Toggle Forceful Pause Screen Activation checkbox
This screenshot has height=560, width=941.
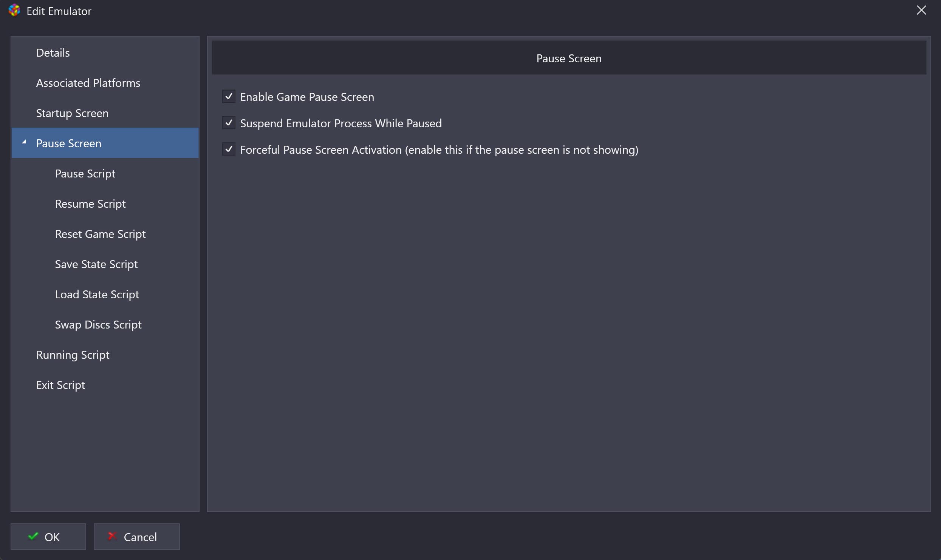(229, 150)
